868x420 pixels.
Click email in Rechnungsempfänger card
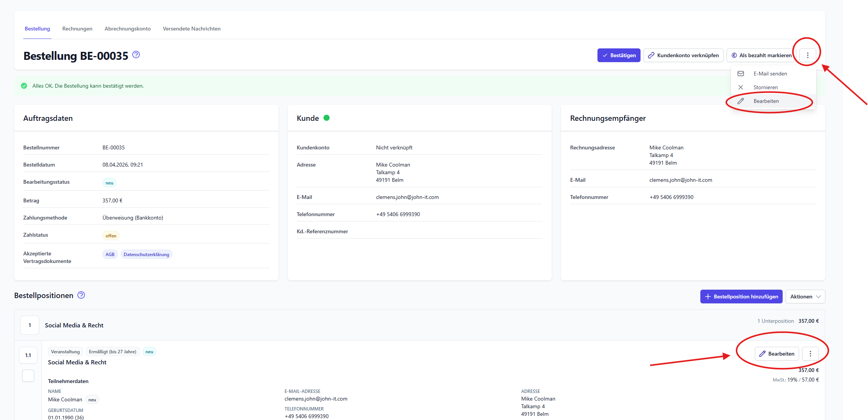tap(681, 180)
